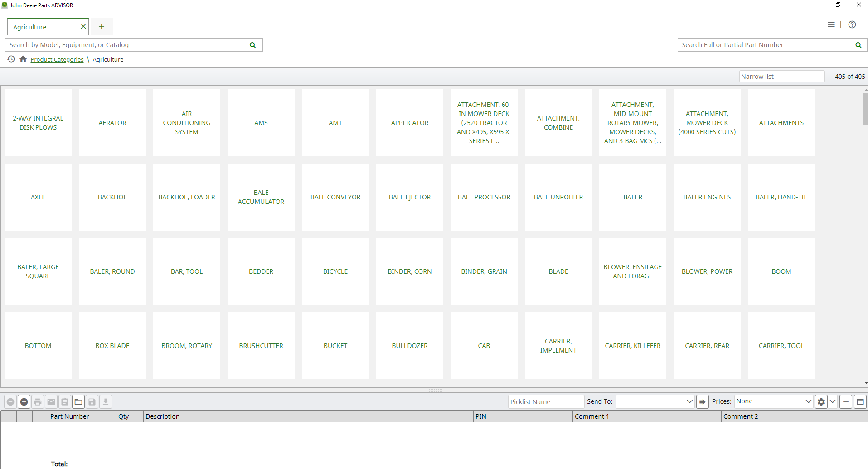This screenshot has width=868, height=469.
Task: Open the Product Categories breadcrumb link
Action: [x=57, y=59]
